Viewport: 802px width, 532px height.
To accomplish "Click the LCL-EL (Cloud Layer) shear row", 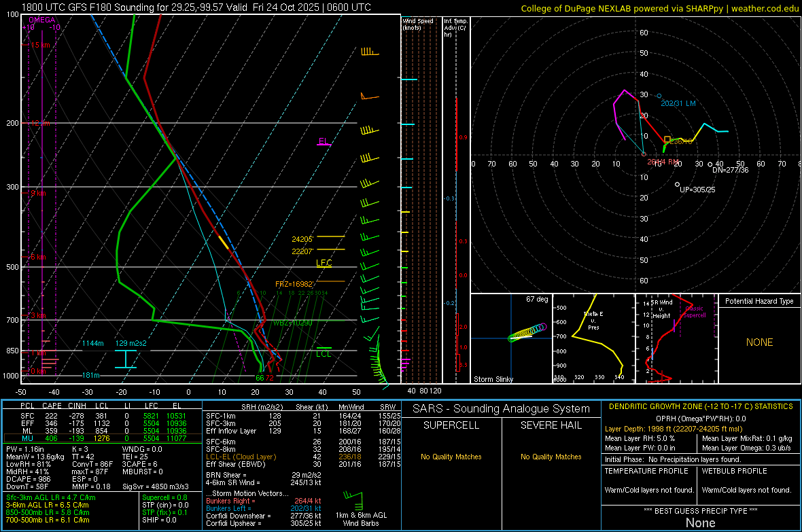I will (x=303, y=457).
